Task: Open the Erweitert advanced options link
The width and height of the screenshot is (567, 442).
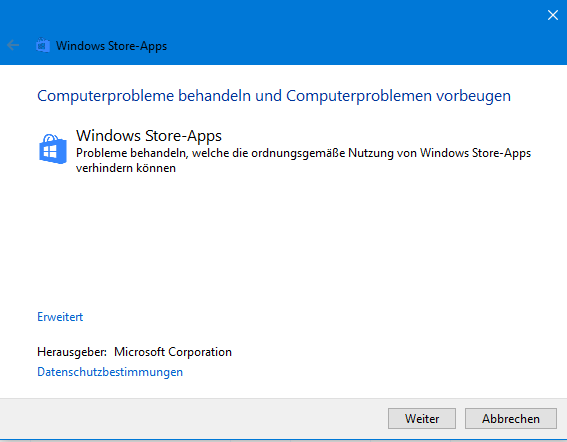Action: [60, 317]
